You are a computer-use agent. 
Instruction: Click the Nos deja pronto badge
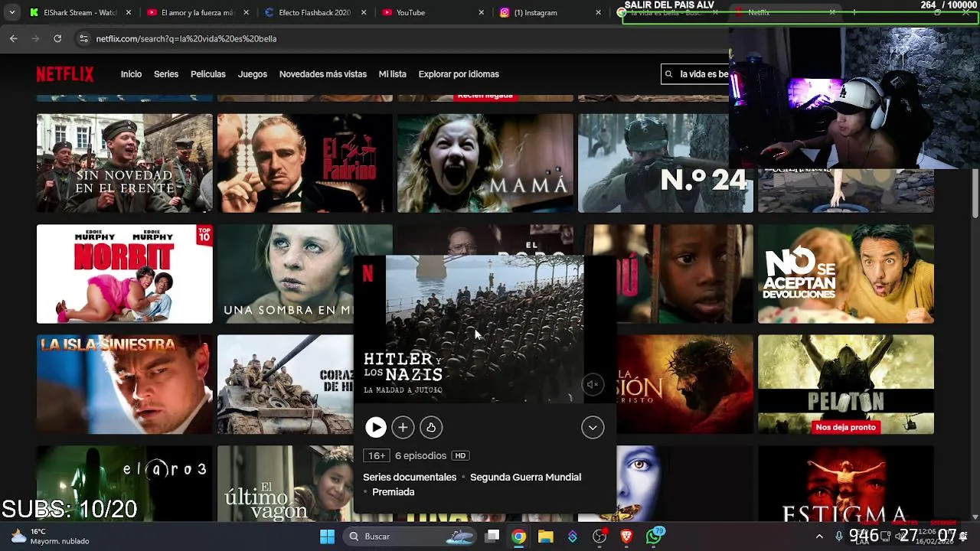click(x=845, y=427)
